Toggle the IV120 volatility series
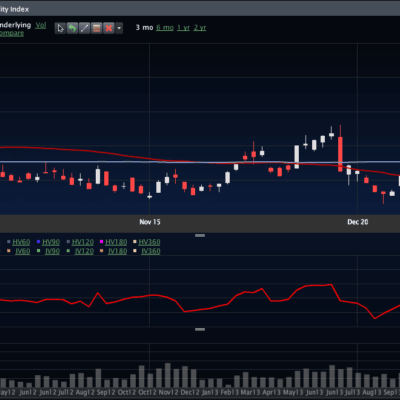Screen dimensions: 400x400 (x=84, y=251)
